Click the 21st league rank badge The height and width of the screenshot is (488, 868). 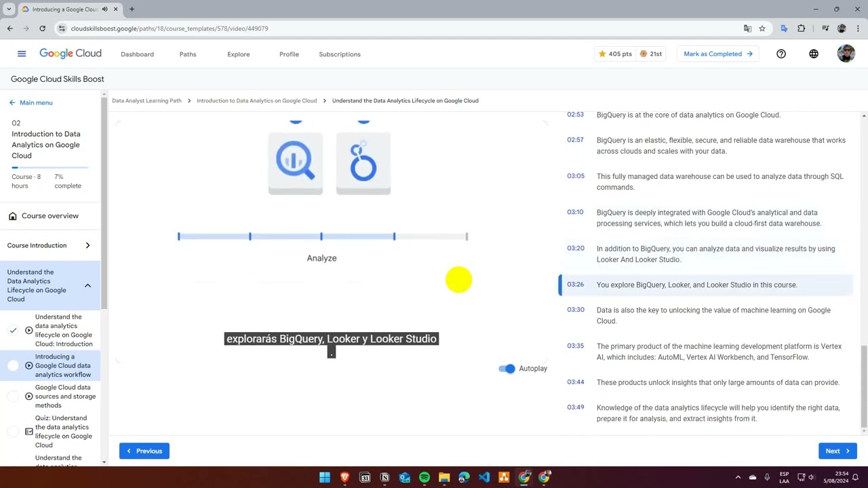(x=651, y=54)
